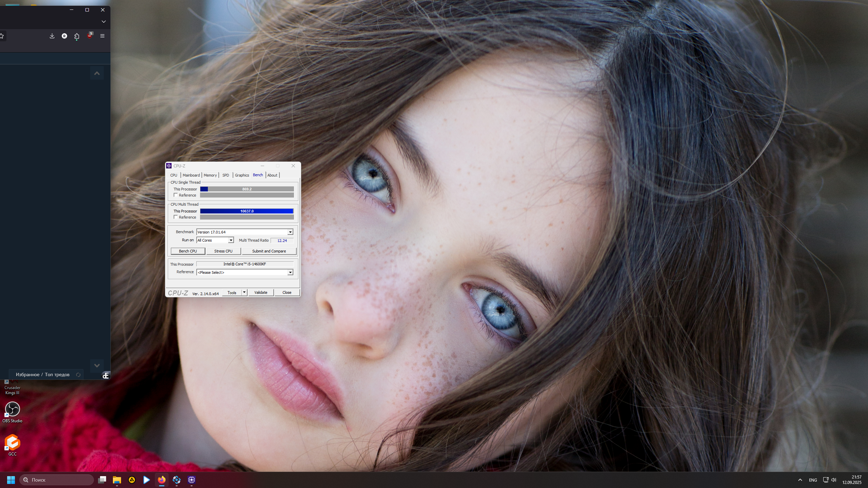Expand Benchmark version dropdown

(290, 232)
